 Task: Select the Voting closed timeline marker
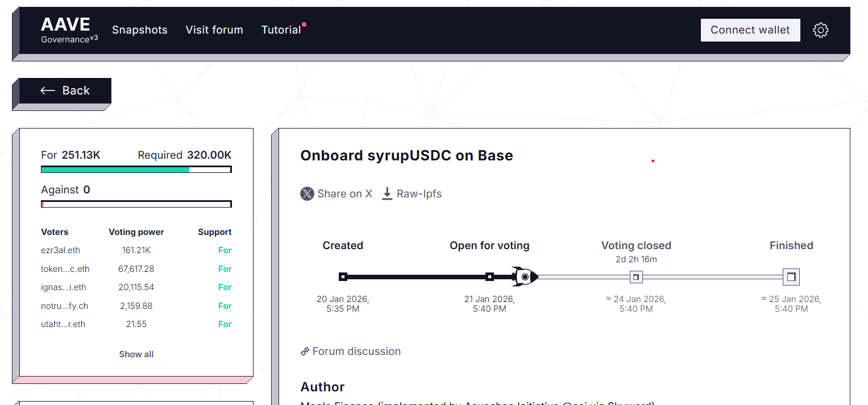pos(637,277)
